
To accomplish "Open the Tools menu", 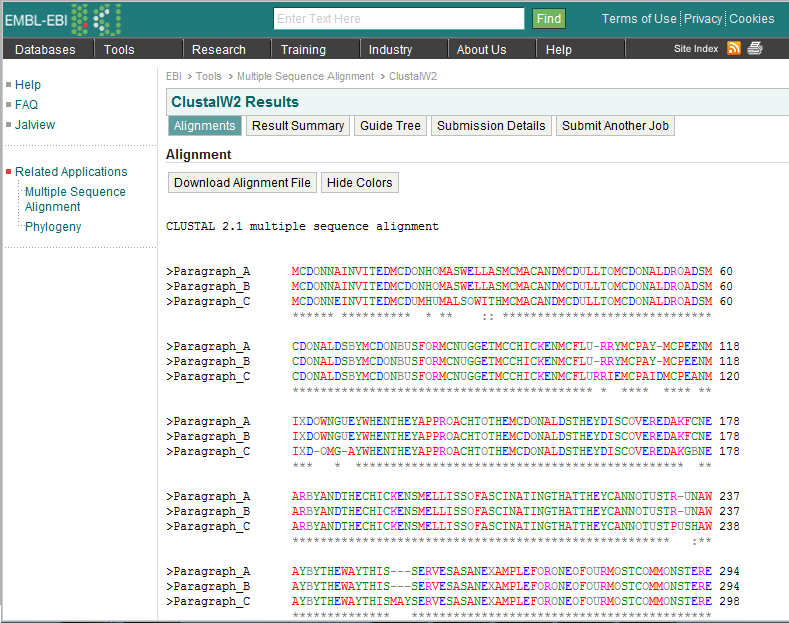I will click(x=119, y=49).
